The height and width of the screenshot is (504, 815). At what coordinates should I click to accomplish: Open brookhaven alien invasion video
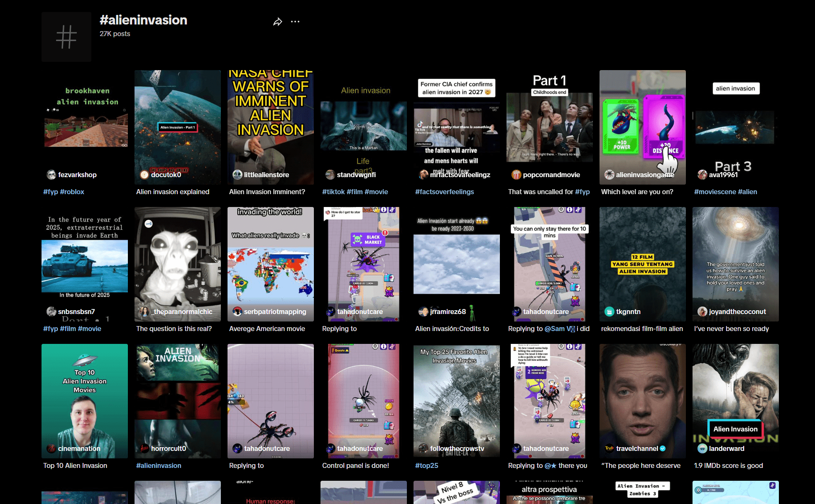tap(85, 127)
